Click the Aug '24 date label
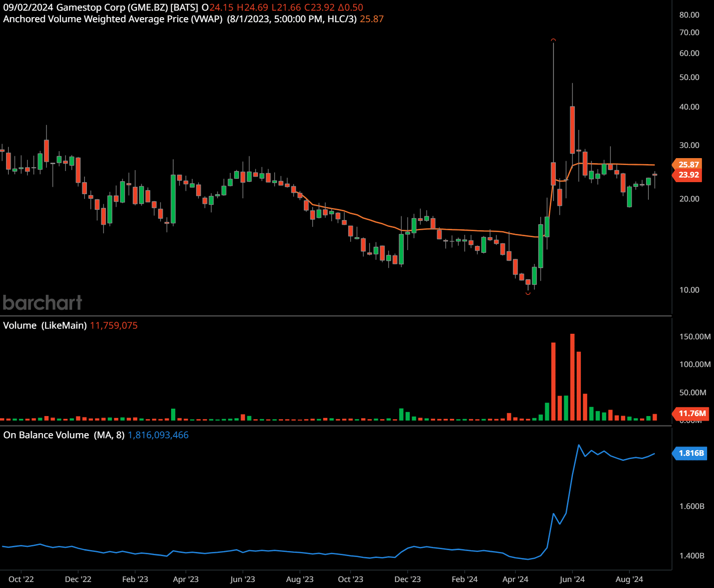This screenshot has width=714, height=588. click(x=629, y=579)
